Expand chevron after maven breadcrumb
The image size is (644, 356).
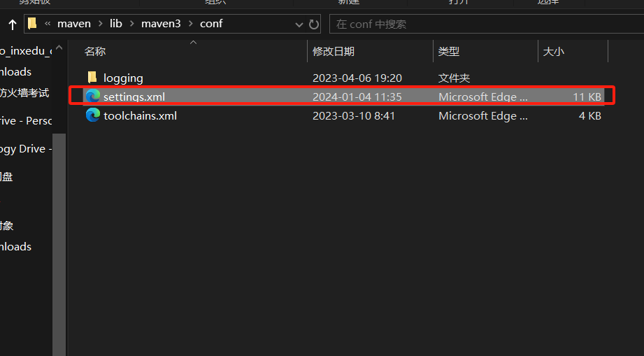tap(100, 24)
